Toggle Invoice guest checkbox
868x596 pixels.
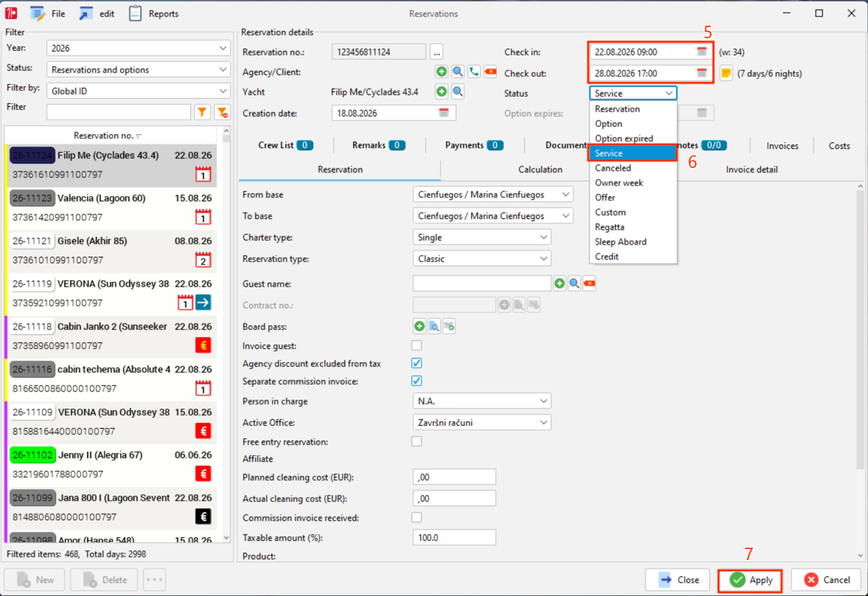click(x=417, y=345)
